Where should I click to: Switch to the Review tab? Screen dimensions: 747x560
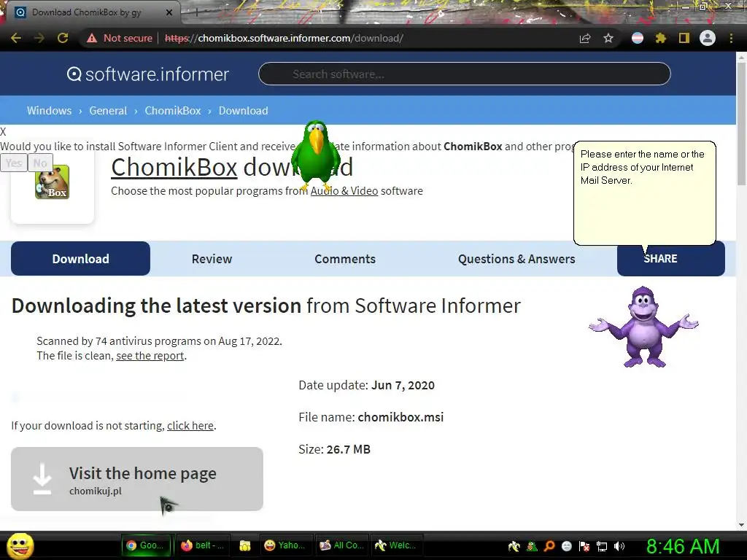click(212, 259)
